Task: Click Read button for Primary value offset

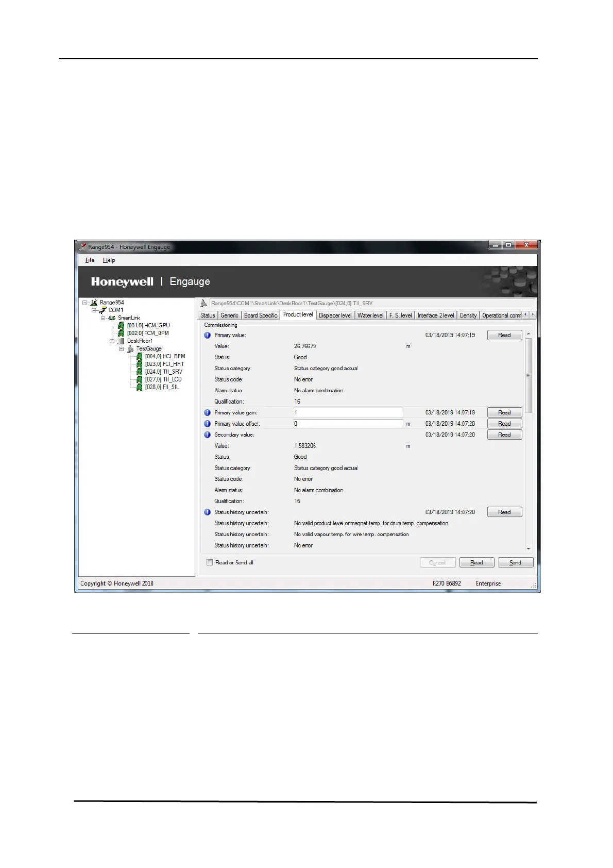Action: (x=505, y=424)
